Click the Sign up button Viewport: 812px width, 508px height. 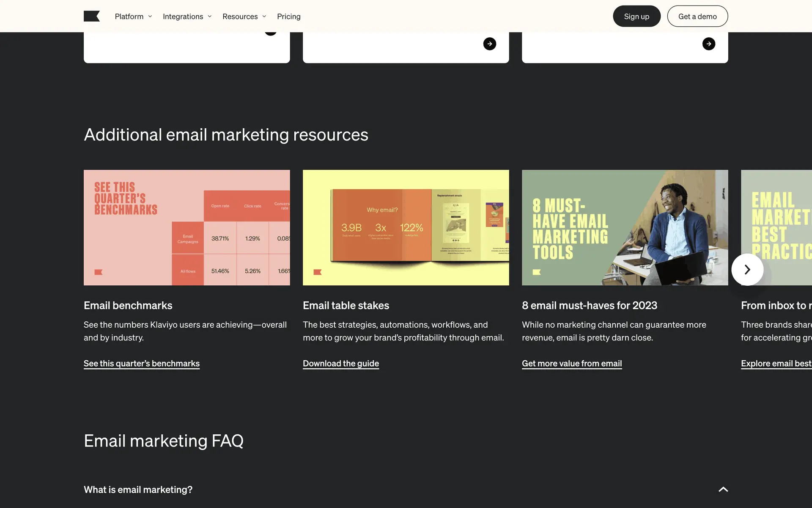point(636,17)
